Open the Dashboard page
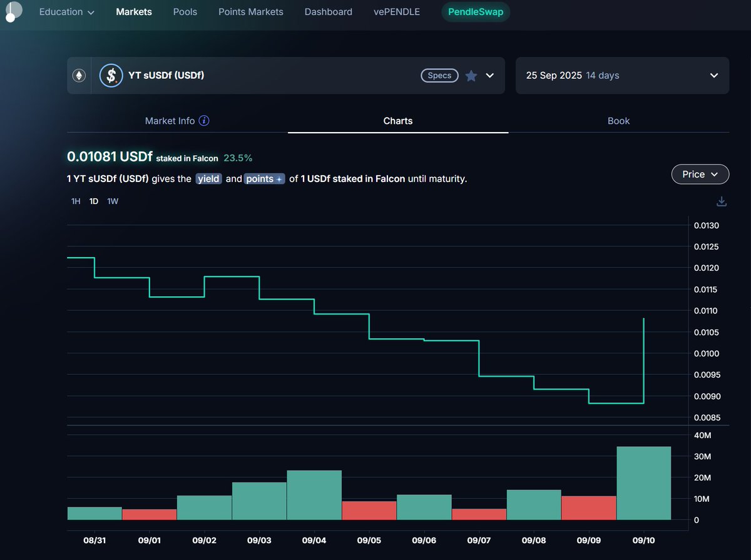The image size is (751, 560). tap(329, 12)
